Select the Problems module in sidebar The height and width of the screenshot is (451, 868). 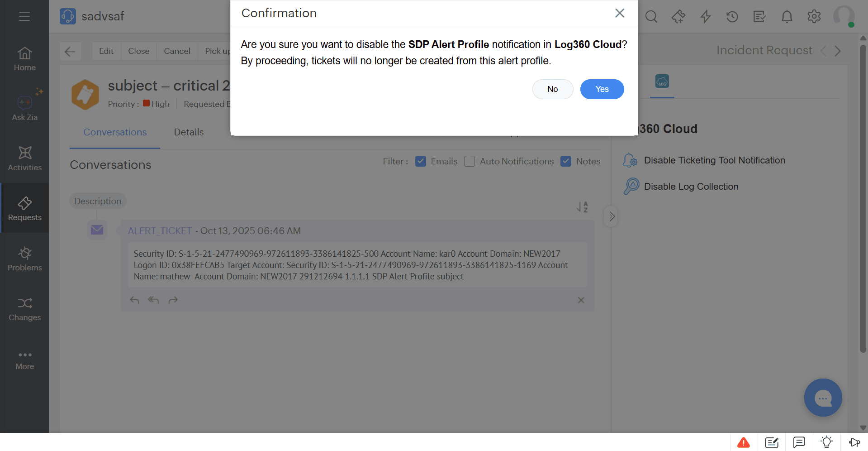[25, 258]
